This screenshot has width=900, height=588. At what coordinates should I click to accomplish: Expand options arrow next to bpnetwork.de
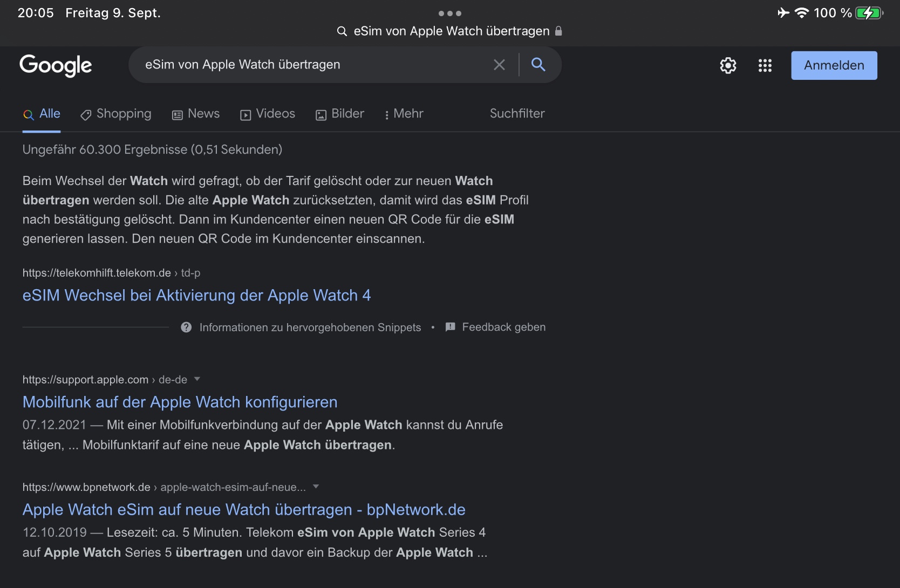(316, 487)
